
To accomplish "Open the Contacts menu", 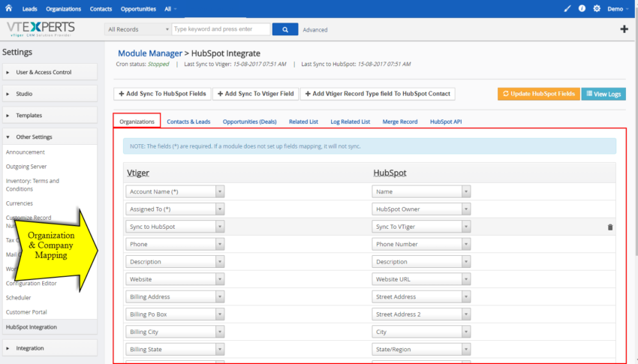I will coord(101,9).
